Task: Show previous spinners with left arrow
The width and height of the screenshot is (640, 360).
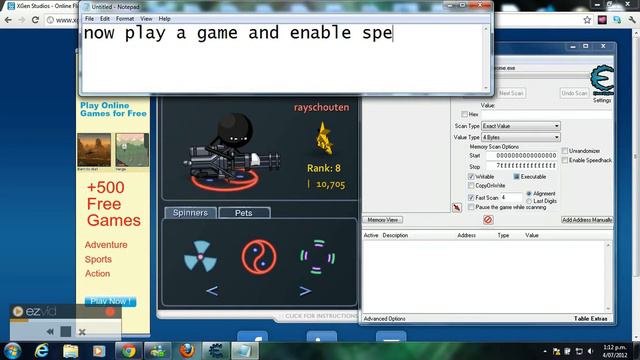Action: tap(212, 291)
